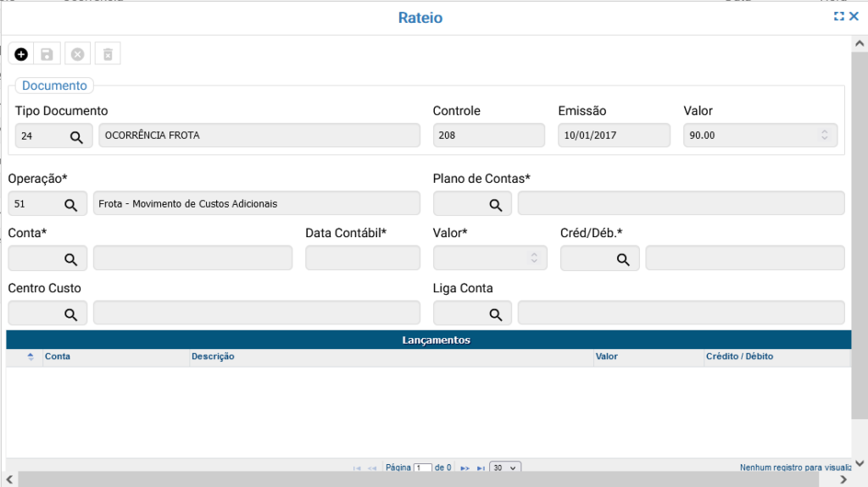Screen dimensions: 868x487
Task: Search Plano de Contas with magnifier
Action: coord(495,204)
